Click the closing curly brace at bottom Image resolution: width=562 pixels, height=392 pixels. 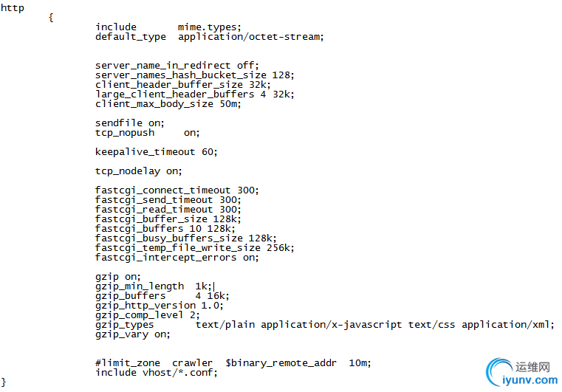[4, 382]
